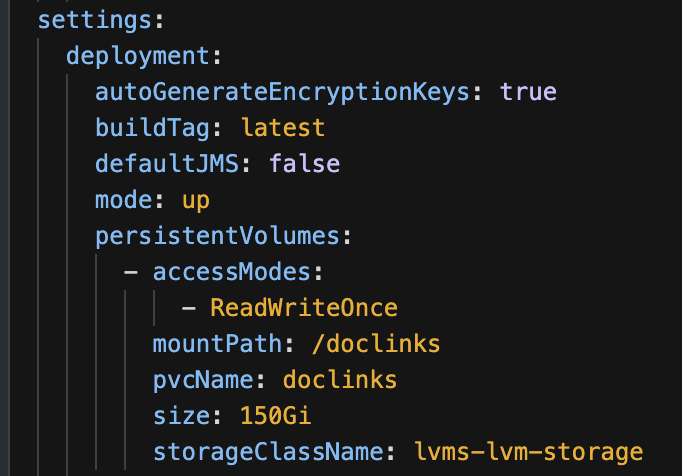The height and width of the screenshot is (476, 682).
Task: Select the doclinks pvcName value
Action: 340,380
